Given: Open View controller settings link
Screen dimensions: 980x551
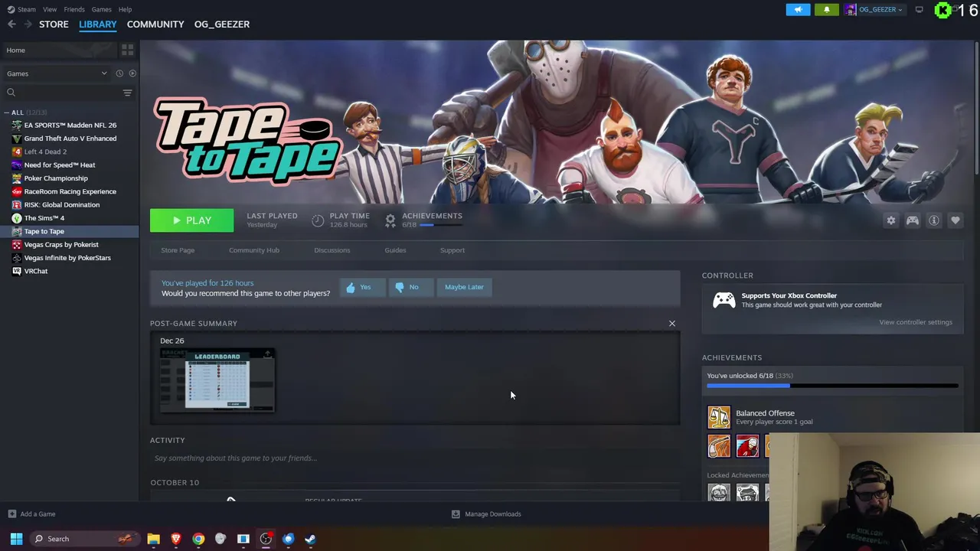Looking at the screenshot, I should tap(915, 322).
